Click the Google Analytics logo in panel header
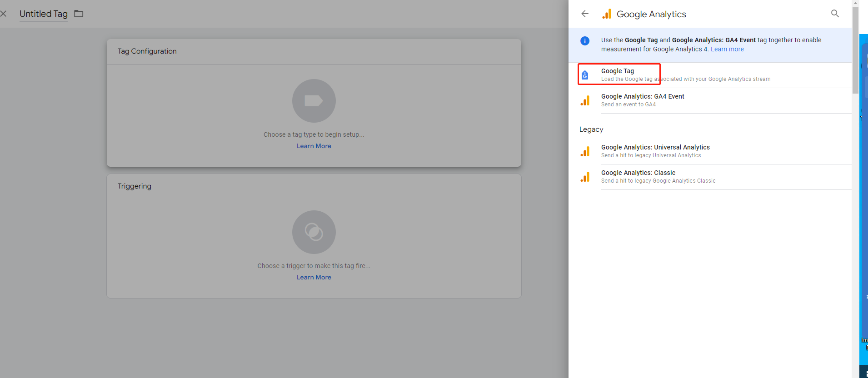 pyautogui.click(x=607, y=14)
